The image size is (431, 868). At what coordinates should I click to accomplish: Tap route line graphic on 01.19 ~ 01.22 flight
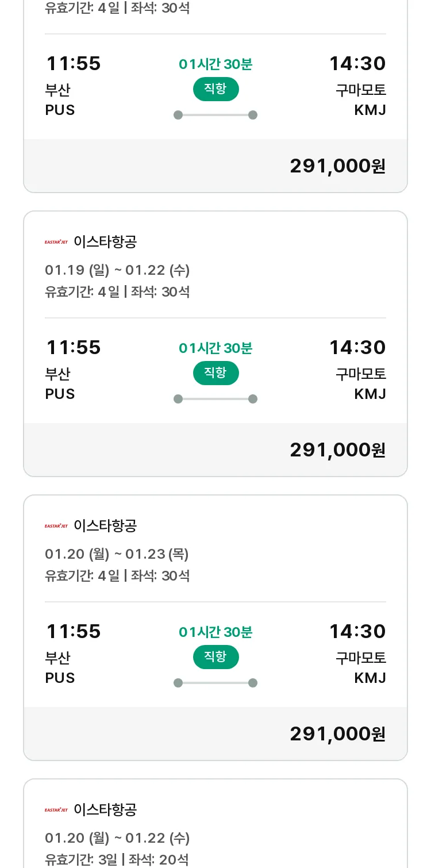point(215,399)
